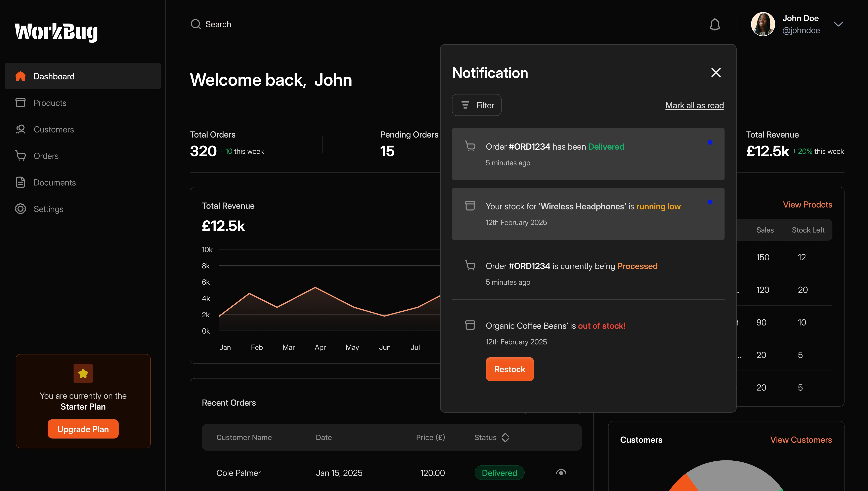This screenshot has width=868, height=491.
Task: Click the Customer Name column header
Action: click(244, 437)
